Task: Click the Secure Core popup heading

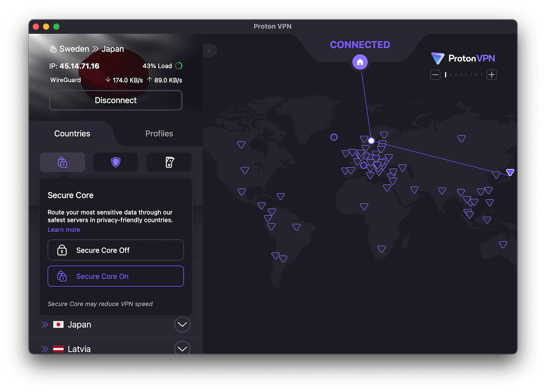Action: 71,195
